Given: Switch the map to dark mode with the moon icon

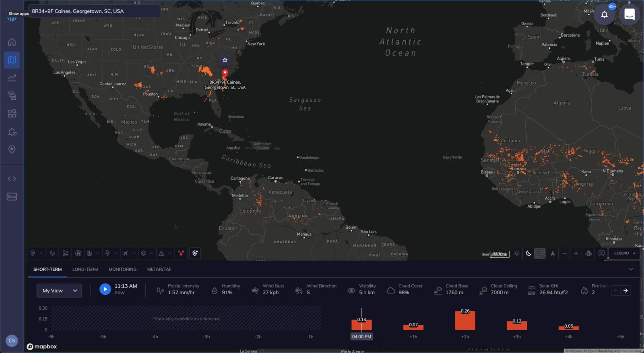Looking at the screenshot, I should [x=528, y=253].
